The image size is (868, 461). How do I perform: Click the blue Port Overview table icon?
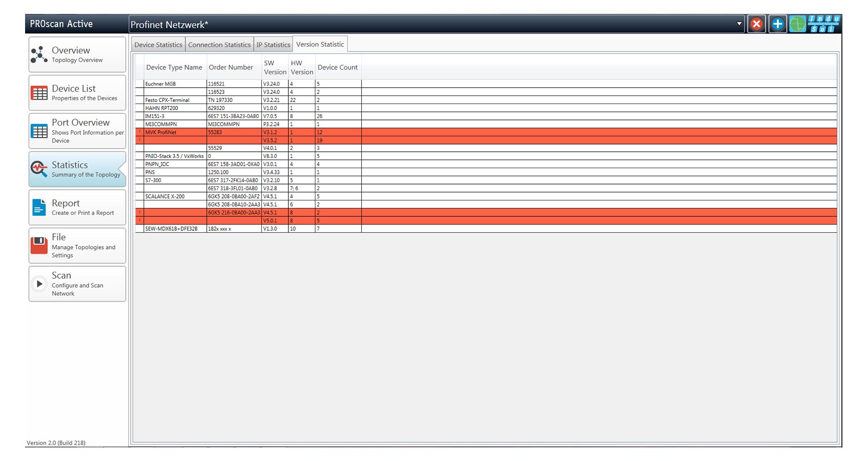39,131
